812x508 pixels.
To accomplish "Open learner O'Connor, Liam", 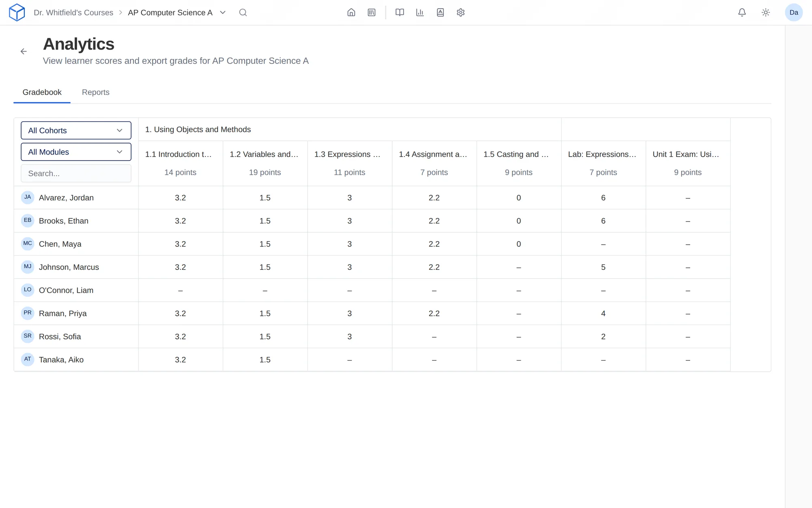I will pos(66,291).
